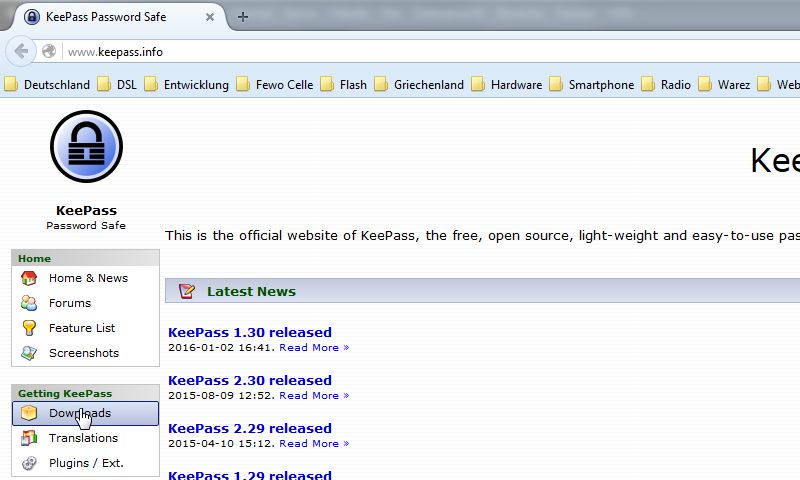Viewport: 800px width, 480px height.
Task: Click the Latest News heading text
Action: pos(251,291)
